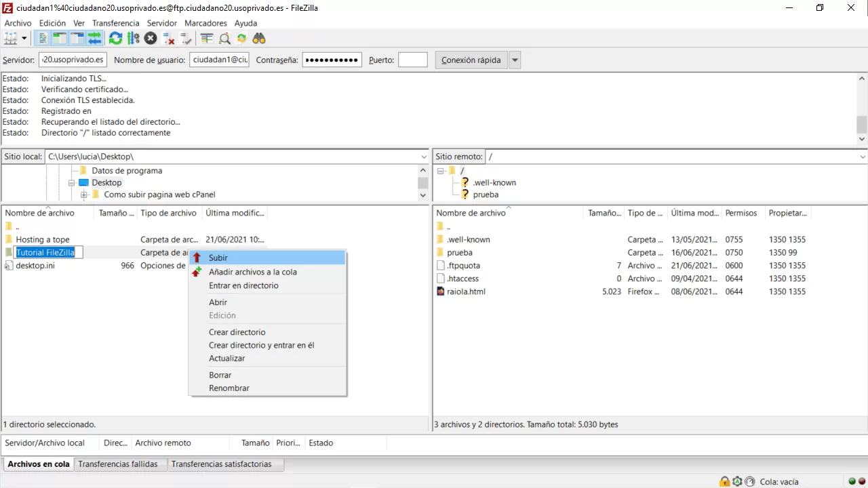Toggle transfer queue display
Viewport: 868px width, 488px height.
pyautogui.click(x=94, y=39)
